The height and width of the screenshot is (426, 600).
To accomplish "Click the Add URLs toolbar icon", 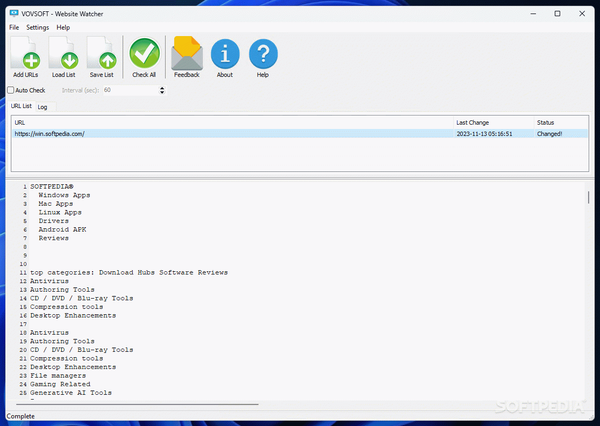I will tap(26, 57).
